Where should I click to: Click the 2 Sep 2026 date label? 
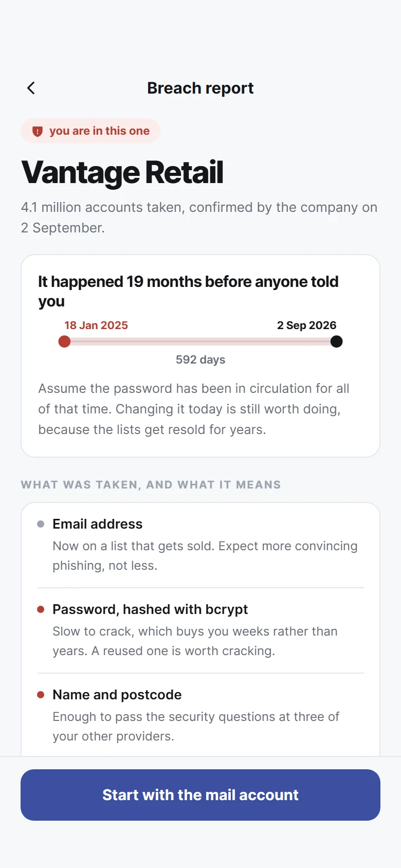coord(306,325)
